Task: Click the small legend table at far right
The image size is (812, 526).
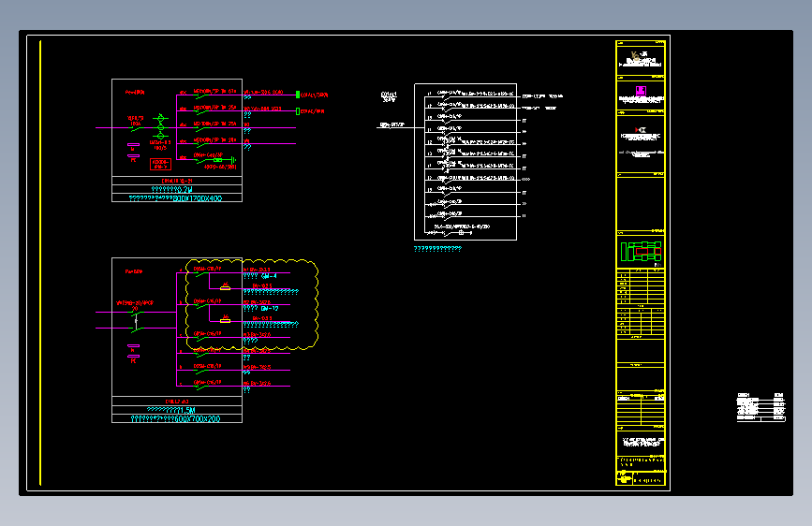Action: click(760, 407)
